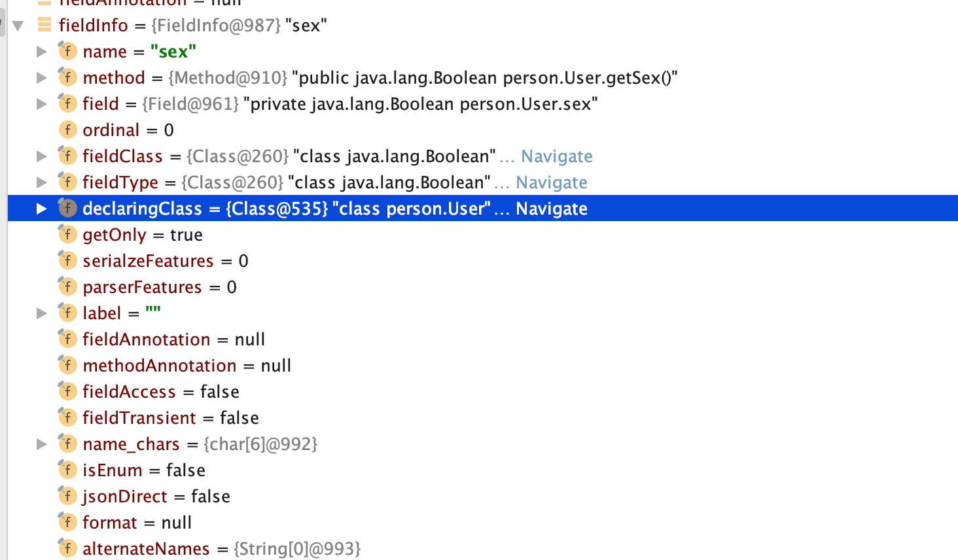
Task: Navigate to fieldClass java.lang.Boolean source
Action: coord(556,156)
